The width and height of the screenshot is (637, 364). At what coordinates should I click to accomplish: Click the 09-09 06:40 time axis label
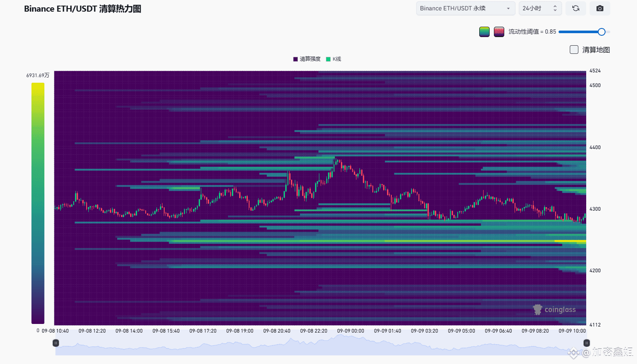[x=498, y=331]
